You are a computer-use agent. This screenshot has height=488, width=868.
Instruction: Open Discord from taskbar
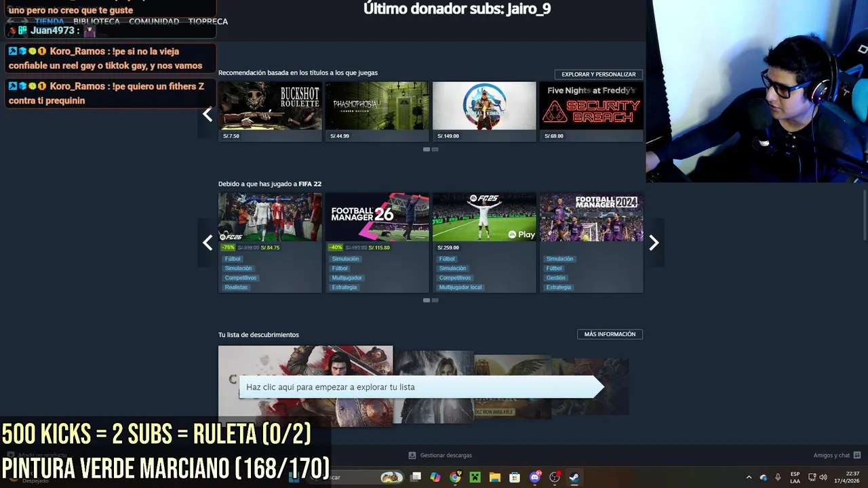tap(535, 477)
